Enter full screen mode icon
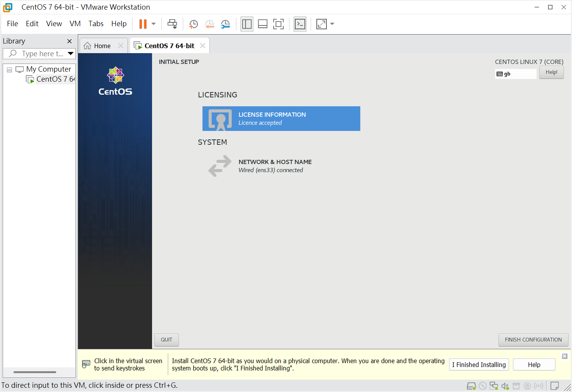Image resolution: width=572 pixels, height=392 pixels. [x=278, y=24]
